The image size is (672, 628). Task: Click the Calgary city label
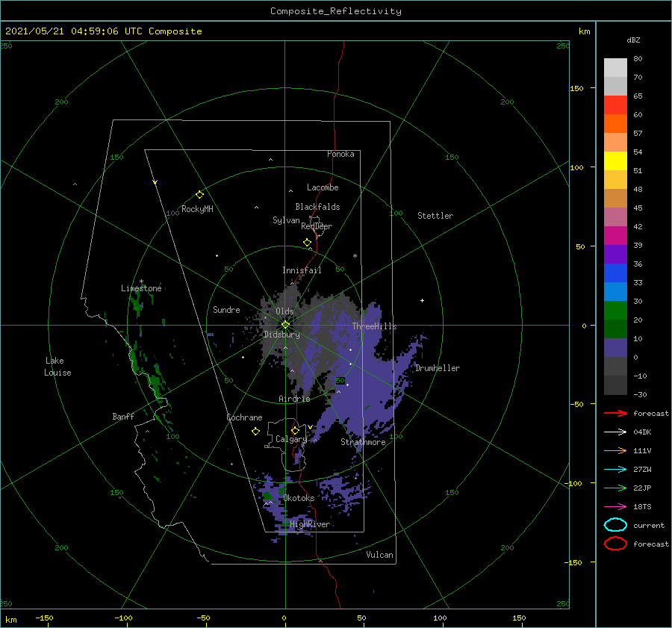[291, 439]
